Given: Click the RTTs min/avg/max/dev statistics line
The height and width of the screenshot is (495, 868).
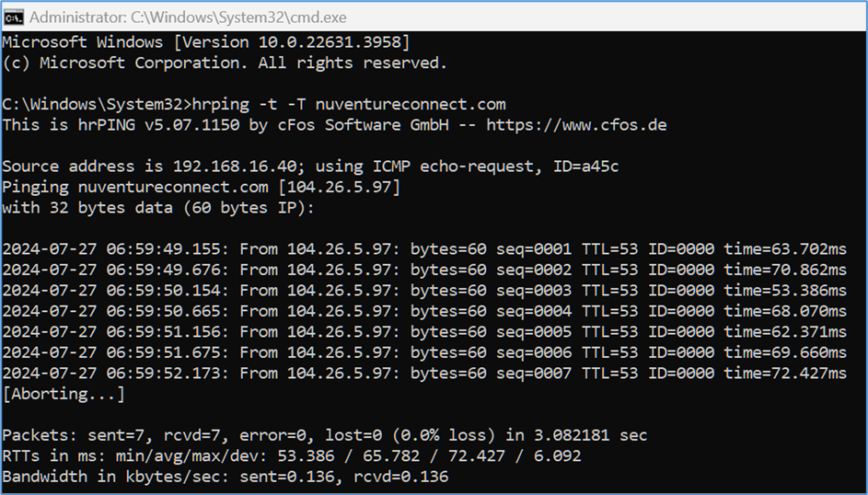Looking at the screenshot, I should pos(292,456).
